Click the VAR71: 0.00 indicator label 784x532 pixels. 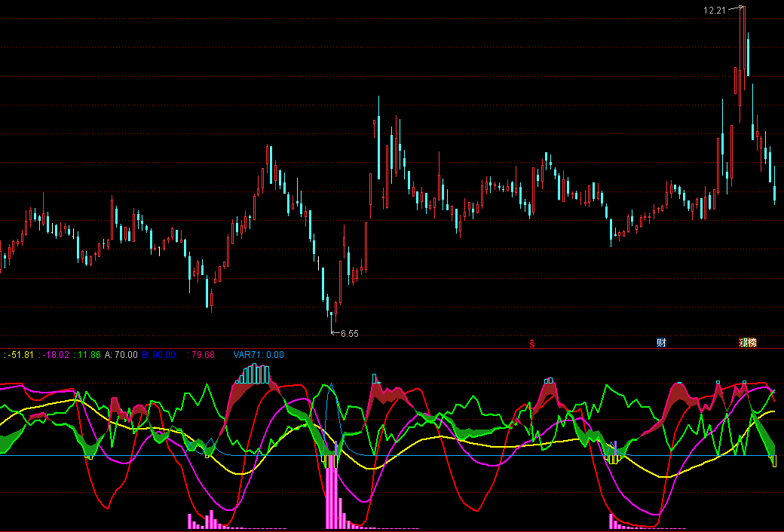[x=259, y=354]
